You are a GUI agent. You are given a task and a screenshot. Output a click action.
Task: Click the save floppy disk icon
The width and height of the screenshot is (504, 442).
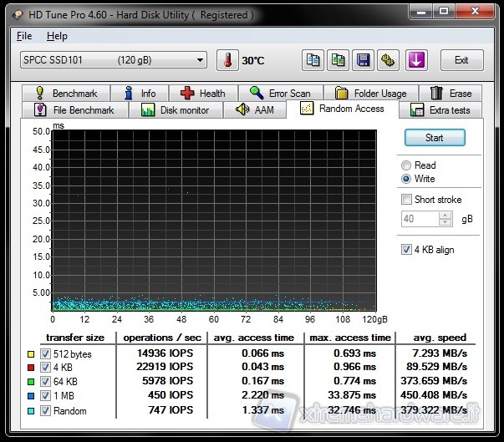tap(363, 60)
